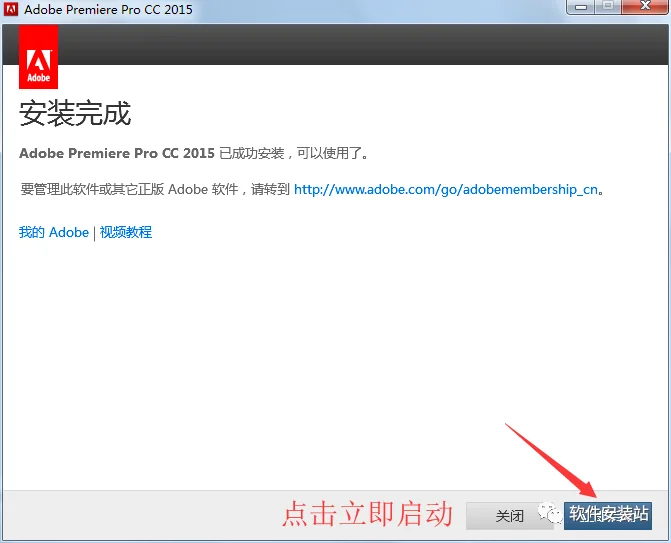Click the text "Adobe Premiere Pro CC 2015 已成功安装"

click(x=152, y=153)
